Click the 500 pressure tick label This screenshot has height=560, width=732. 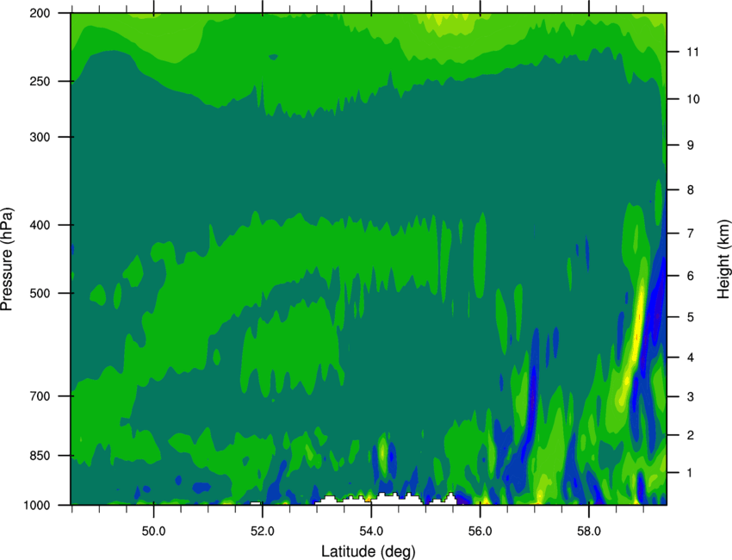coord(40,293)
